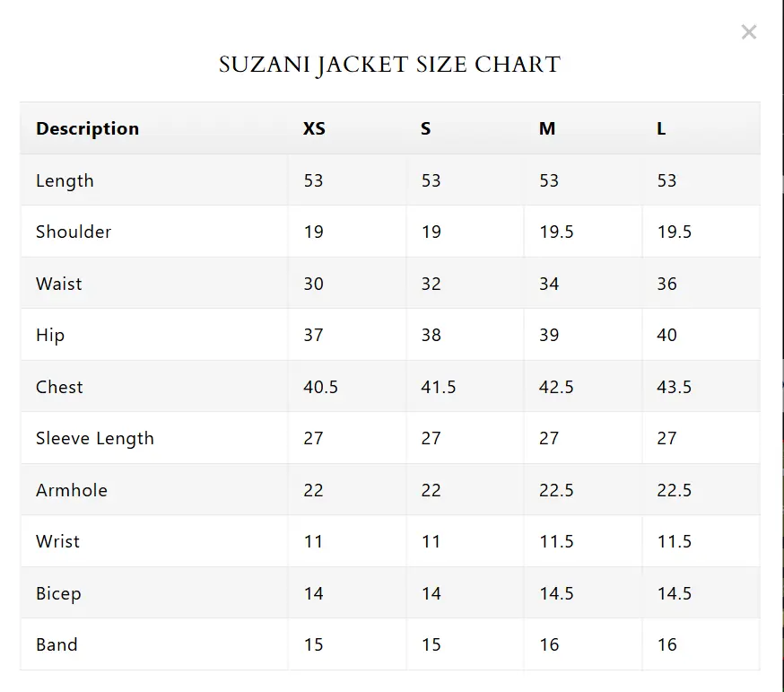Select the Bicep row label
The width and height of the screenshot is (784, 692).
(x=58, y=593)
